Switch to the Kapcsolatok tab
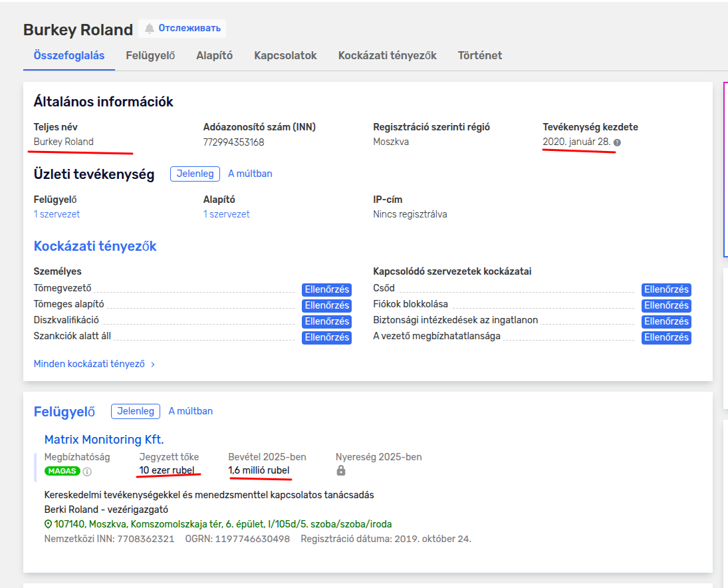This screenshot has width=728, height=588. pos(285,56)
